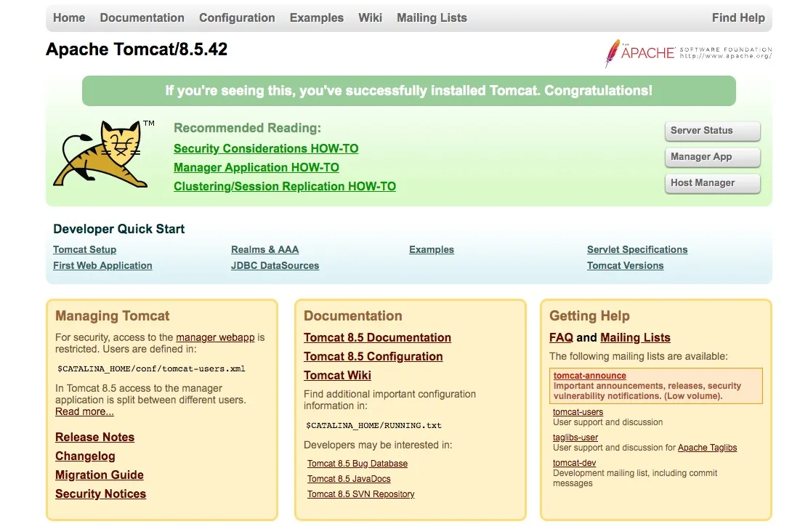Click the Apache Tomcat/8.5.42 heading
The height and width of the screenshot is (532, 808).
[137, 49]
